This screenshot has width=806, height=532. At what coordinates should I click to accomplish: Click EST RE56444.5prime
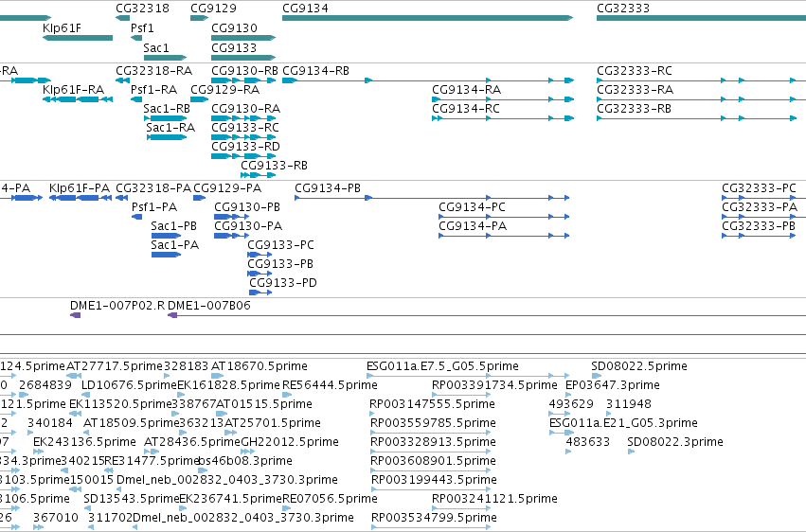pos(286,395)
